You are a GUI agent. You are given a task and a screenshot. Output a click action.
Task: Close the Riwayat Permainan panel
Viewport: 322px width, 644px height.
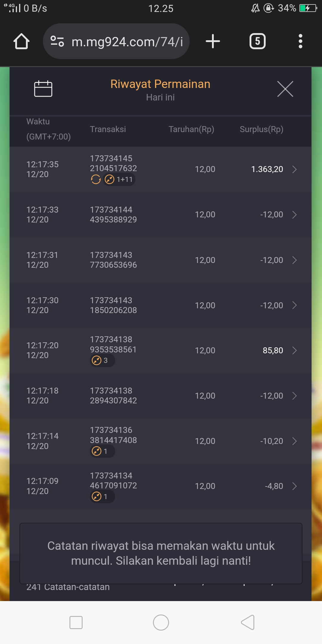pos(285,89)
